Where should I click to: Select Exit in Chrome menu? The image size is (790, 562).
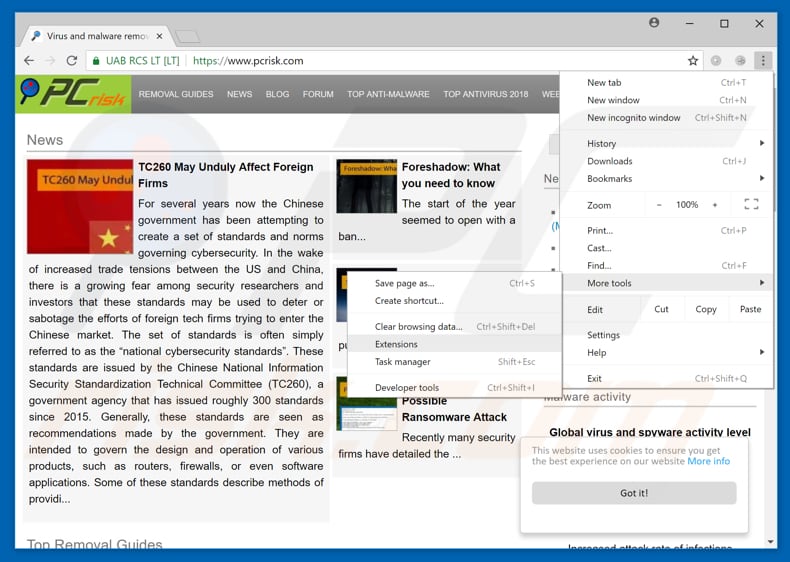point(666,378)
